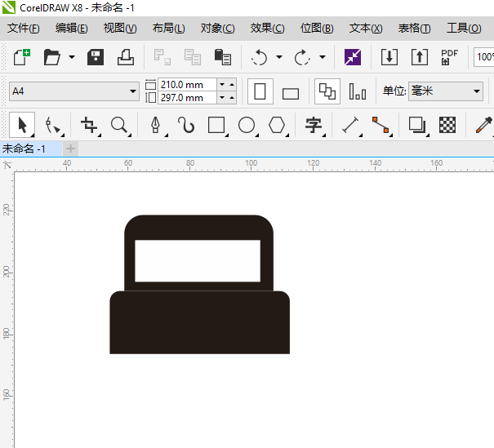Switch page to portrait orientation
Image resolution: width=494 pixels, height=448 pixels.
(260, 91)
